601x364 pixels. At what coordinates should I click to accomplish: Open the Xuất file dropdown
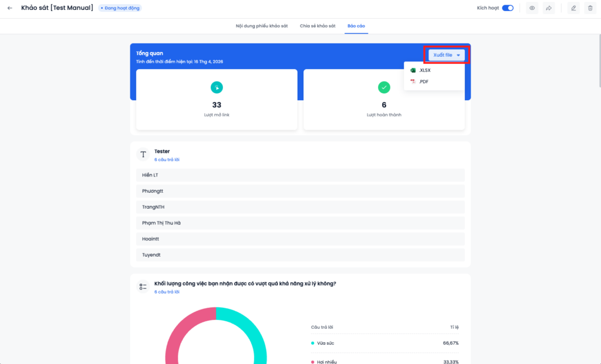coord(447,55)
